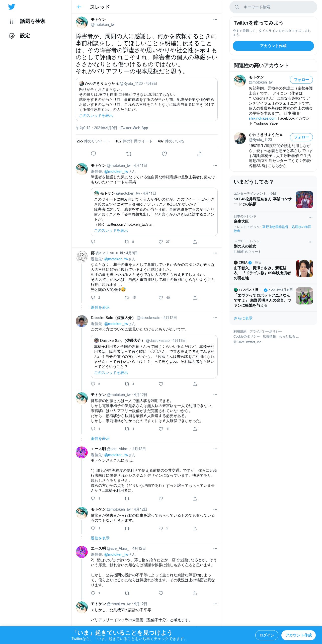Screen dimensions: 322x644
Task: Follow the かわさきりょうた account
Action: pyautogui.click(x=301, y=137)
